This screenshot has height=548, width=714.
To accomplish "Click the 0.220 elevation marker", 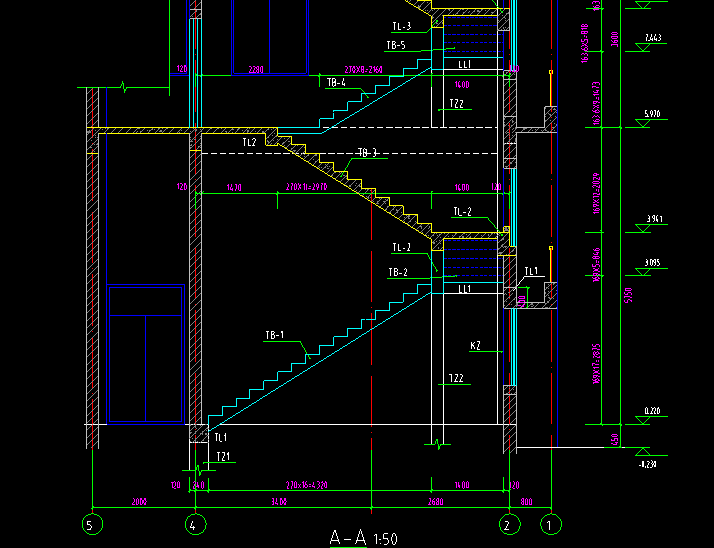I will tap(653, 411).
